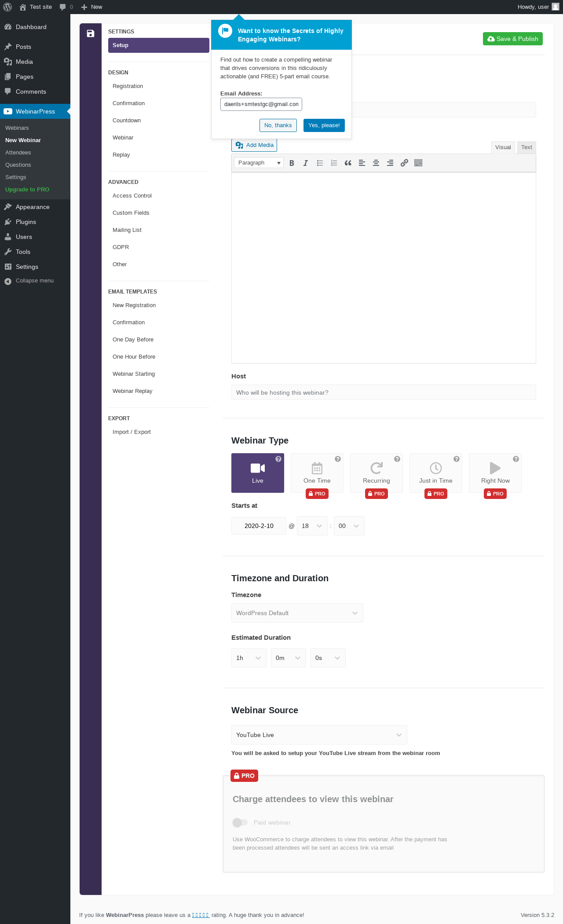Click the Upgrade to PRO link
Image resolution: width=563 pixels, height=924 pixels.
point(27,190)
